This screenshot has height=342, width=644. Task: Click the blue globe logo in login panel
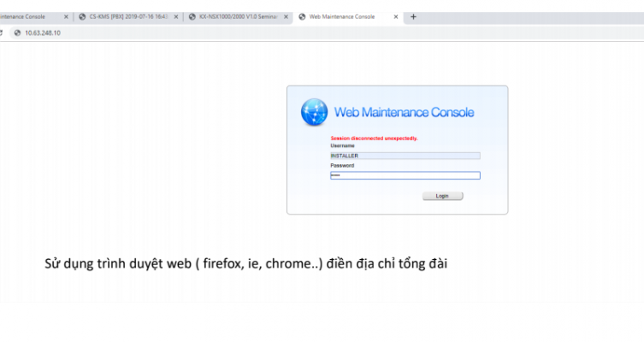pos(314,112)
